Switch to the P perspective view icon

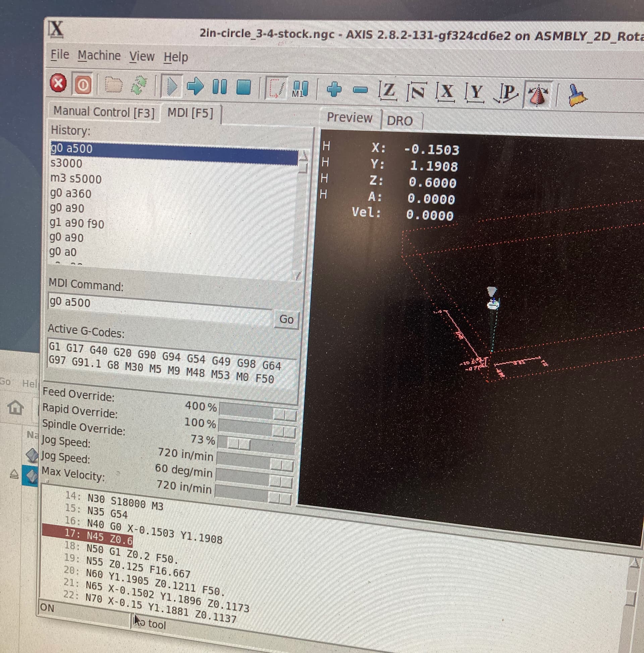[x=506, y=93]
